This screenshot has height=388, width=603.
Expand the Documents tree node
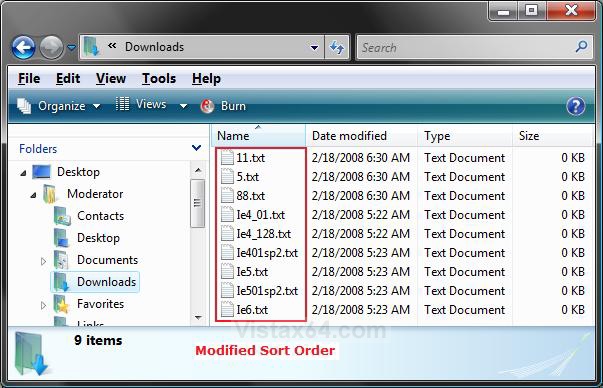43,261
